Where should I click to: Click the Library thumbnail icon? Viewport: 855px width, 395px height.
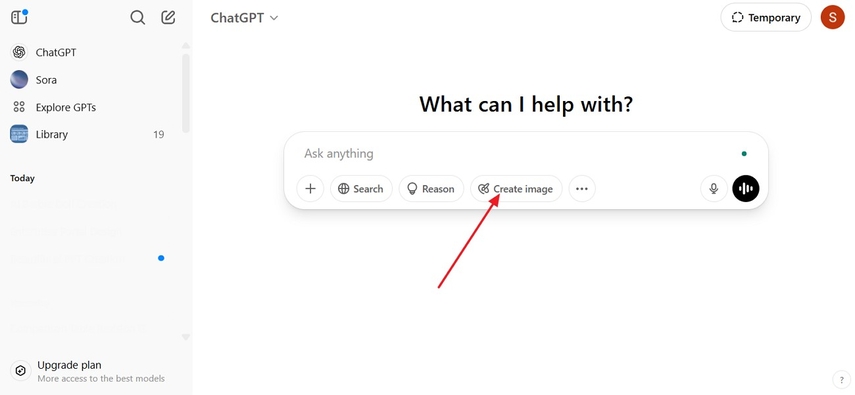(x=19, y=134)
